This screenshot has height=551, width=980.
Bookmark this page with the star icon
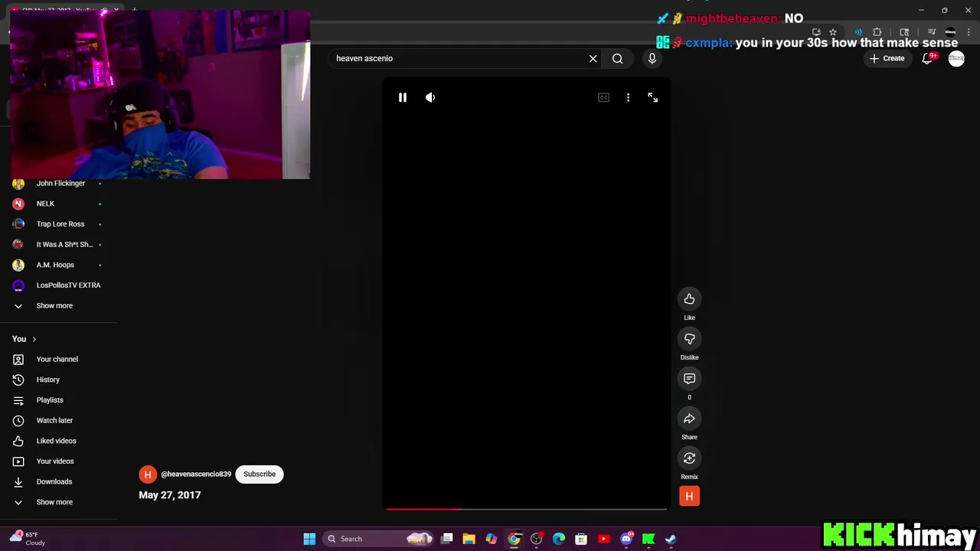coord(833,32)
